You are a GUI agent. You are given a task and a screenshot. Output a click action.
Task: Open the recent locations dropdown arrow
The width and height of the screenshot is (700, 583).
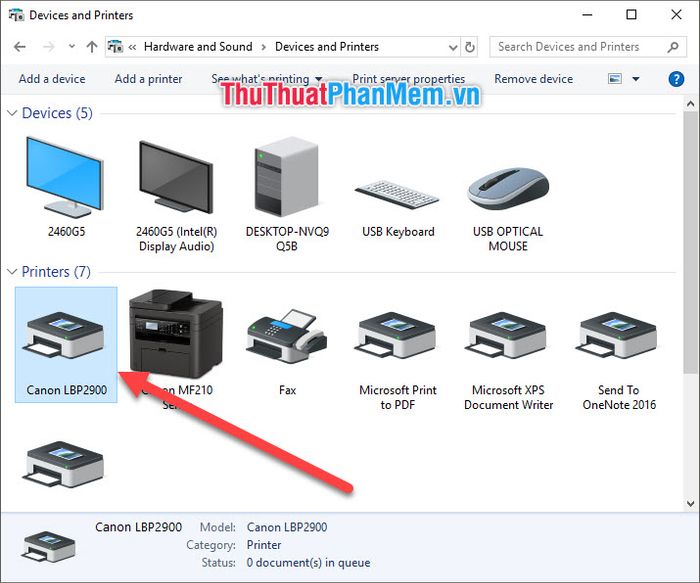[71, 46]
